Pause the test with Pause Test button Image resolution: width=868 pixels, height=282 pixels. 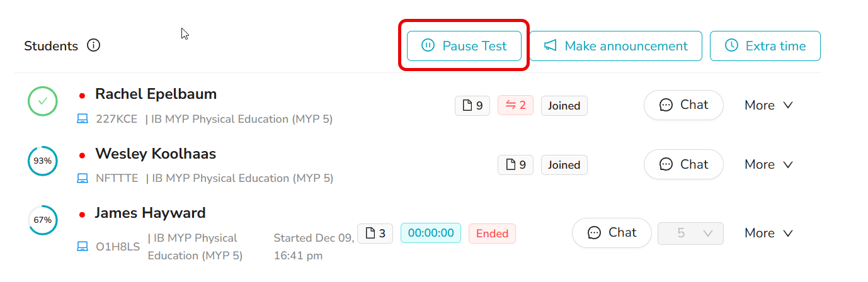464,46
